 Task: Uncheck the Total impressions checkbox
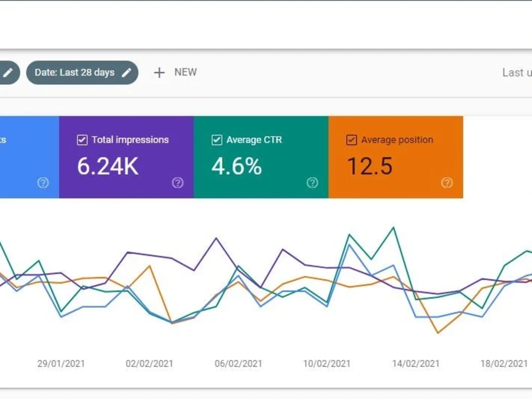click(82, 140)
